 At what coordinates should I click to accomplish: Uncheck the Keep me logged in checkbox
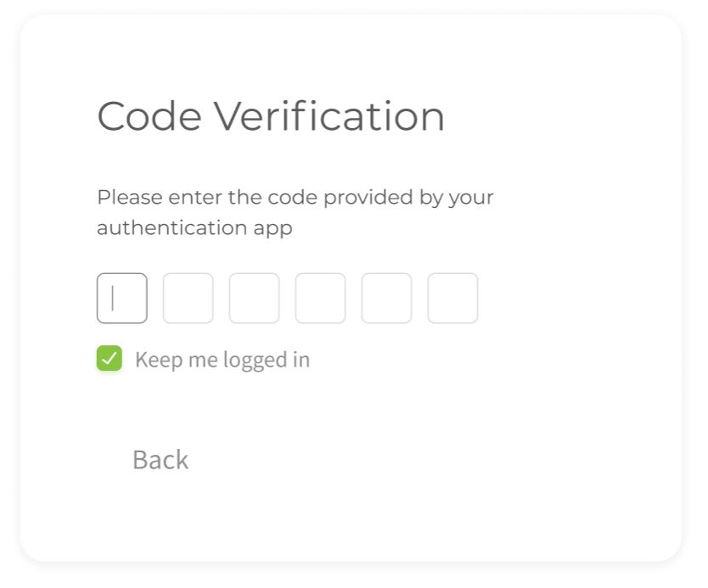(x=110, y=358)
